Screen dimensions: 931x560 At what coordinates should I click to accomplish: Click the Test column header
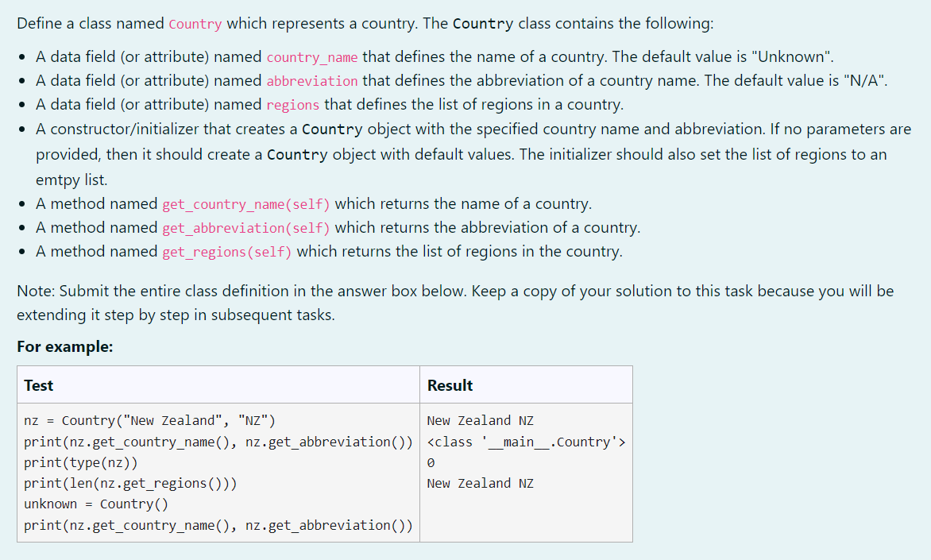click(x=39, y=384)
